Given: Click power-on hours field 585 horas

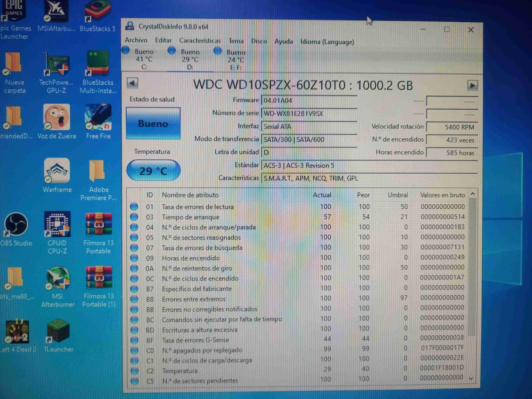Looking at the screenshot, I should coord(452,153).
